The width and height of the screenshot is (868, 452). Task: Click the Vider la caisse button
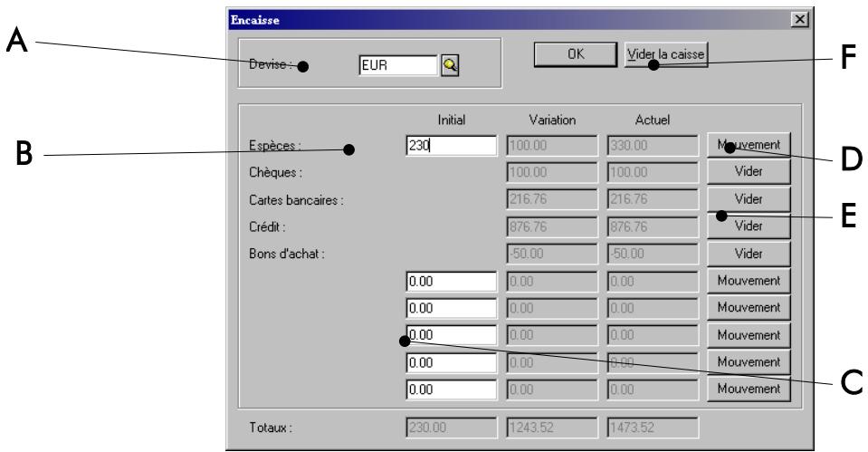coord(666,54)
